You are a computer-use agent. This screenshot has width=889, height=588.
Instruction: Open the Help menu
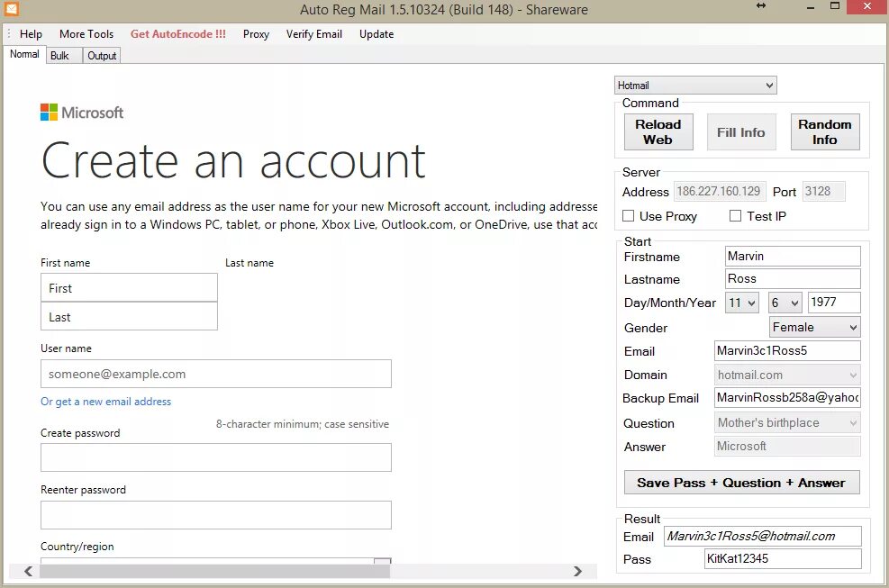pos(31,34)
